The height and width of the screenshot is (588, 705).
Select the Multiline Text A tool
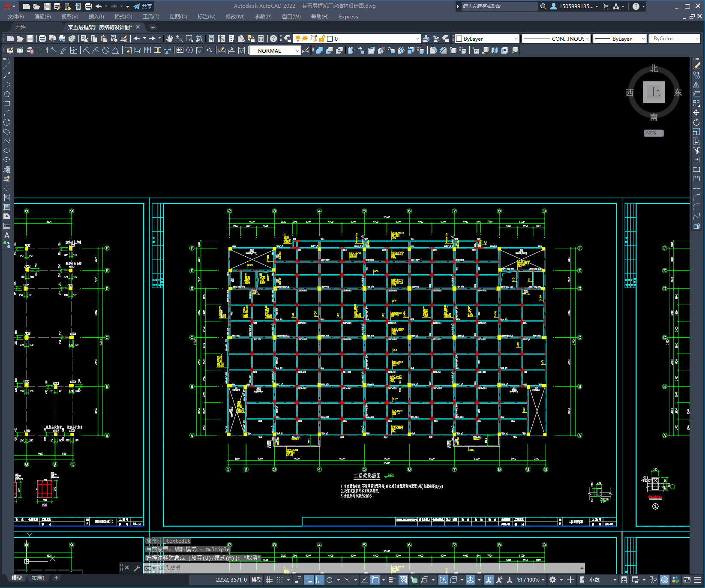pos(7,235)
